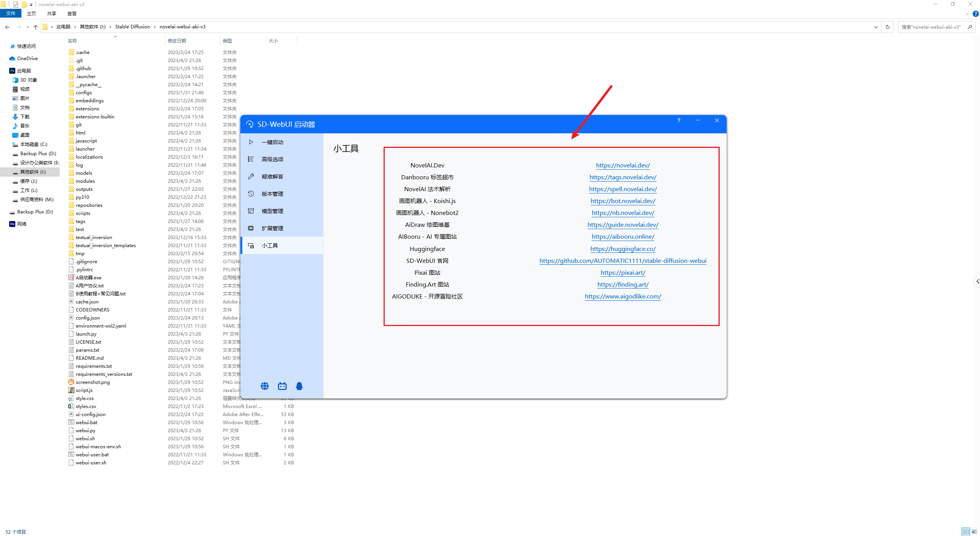Screen dimensions: 980x536
Task: Open address bar history dropdown
Action: (876, 27)
